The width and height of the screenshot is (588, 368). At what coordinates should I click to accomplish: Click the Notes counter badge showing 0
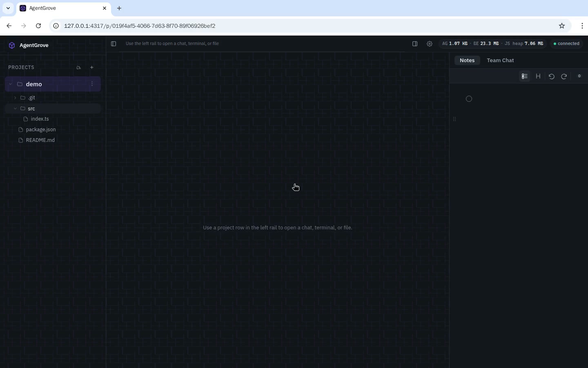(x=580, y=76)
